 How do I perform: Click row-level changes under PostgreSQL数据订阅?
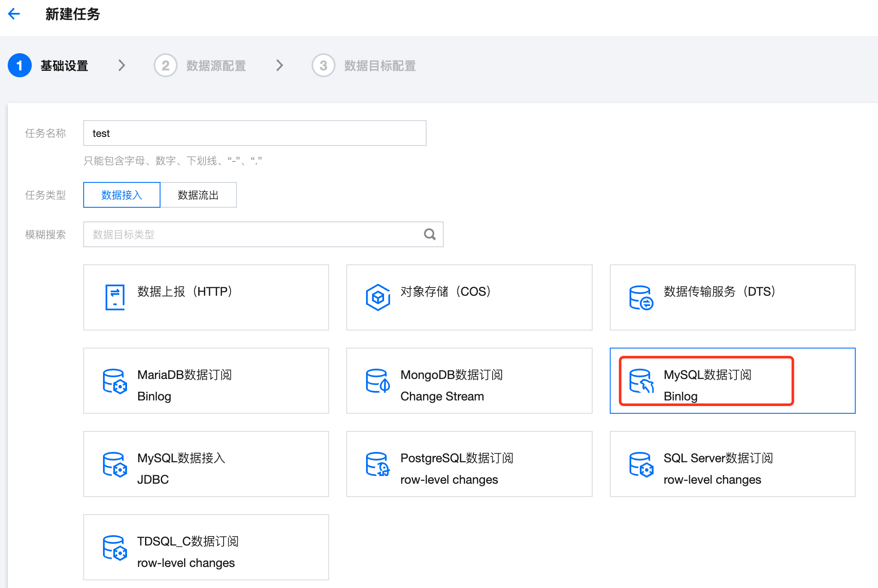pyautogui.click(x=449, y=479)
